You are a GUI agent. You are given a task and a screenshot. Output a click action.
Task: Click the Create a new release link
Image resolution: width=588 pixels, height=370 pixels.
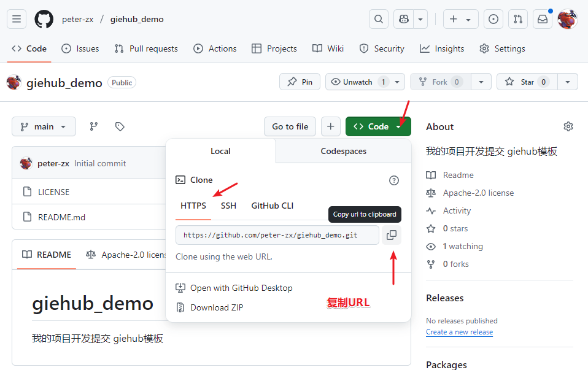click(x=459, y=332)
